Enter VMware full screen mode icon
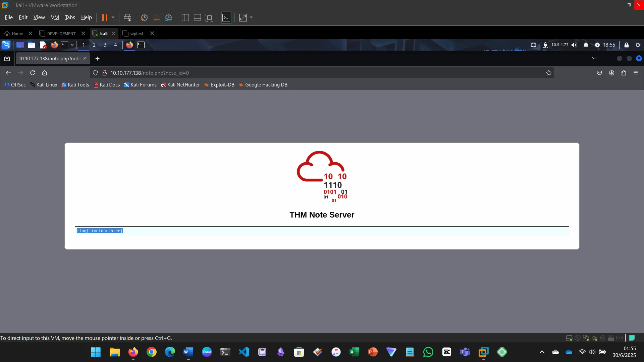Screen dimensions: 644x362 [x=209, y=17]
